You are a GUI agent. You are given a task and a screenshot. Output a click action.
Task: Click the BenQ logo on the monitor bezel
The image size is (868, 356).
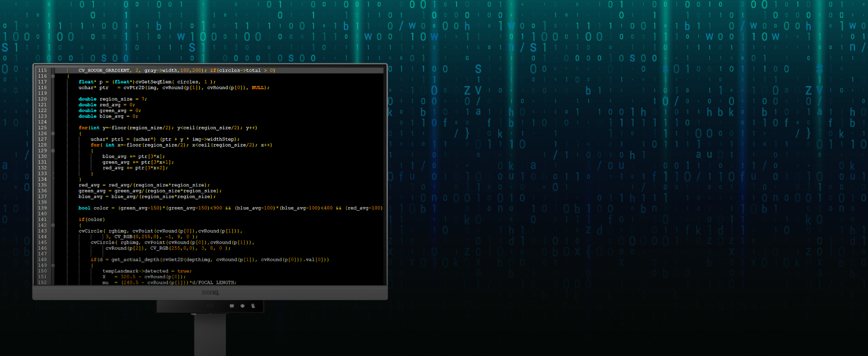pyautogui.click(x=209, y=291)
